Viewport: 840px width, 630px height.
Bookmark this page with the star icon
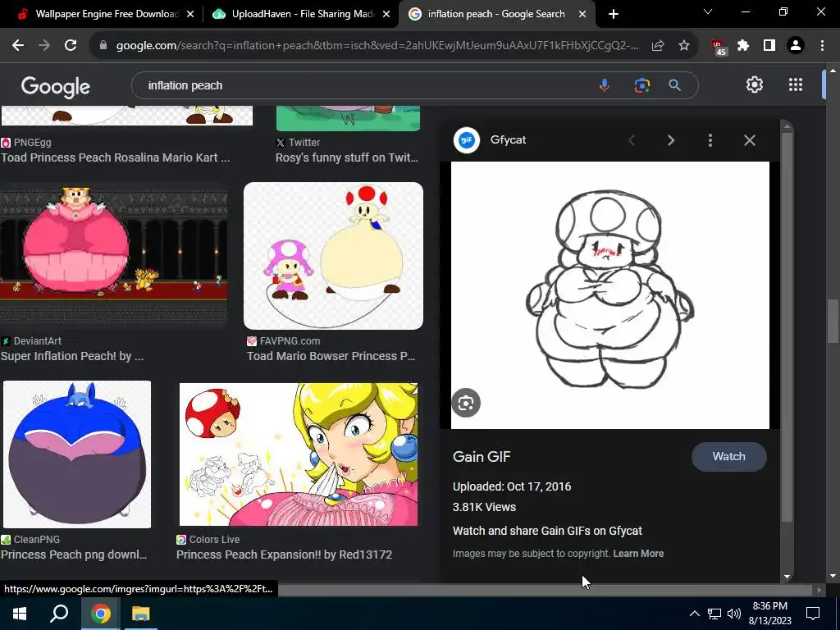tap(684, 46)
